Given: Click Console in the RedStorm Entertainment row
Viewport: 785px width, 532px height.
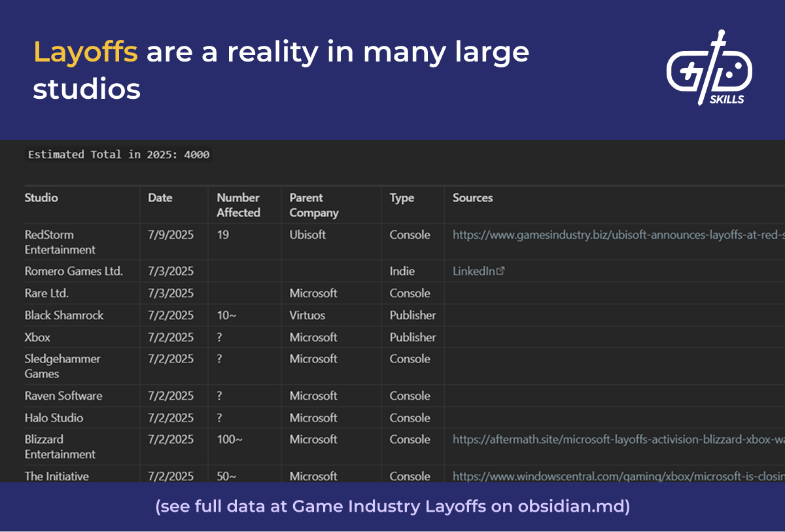Looking at the screenshot, I should pyautogui.click(x=410, y=235).
